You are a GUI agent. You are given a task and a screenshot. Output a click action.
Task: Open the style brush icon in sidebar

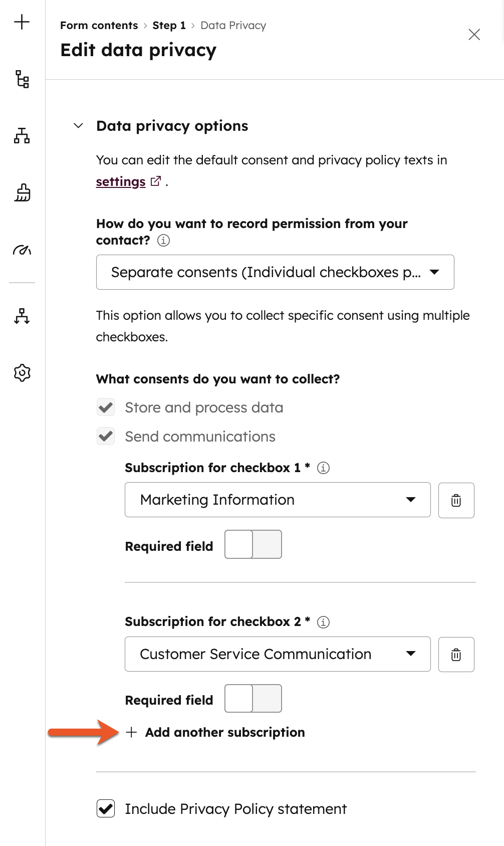coord(22,193)
